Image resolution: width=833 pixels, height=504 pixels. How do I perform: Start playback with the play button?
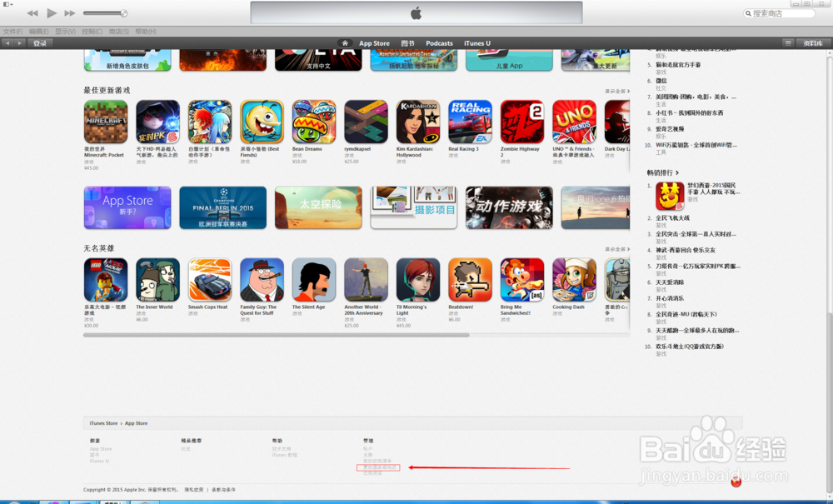(52, 12)
